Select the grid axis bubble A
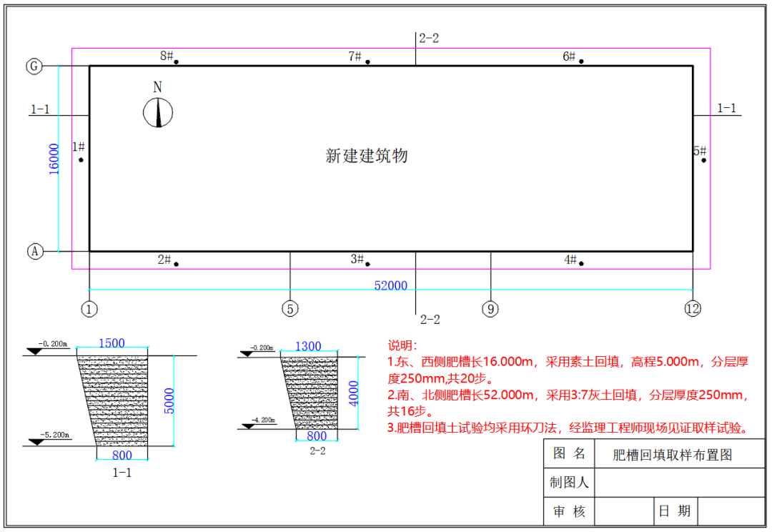This screenshot has height=532, width=772. (35, 251)
